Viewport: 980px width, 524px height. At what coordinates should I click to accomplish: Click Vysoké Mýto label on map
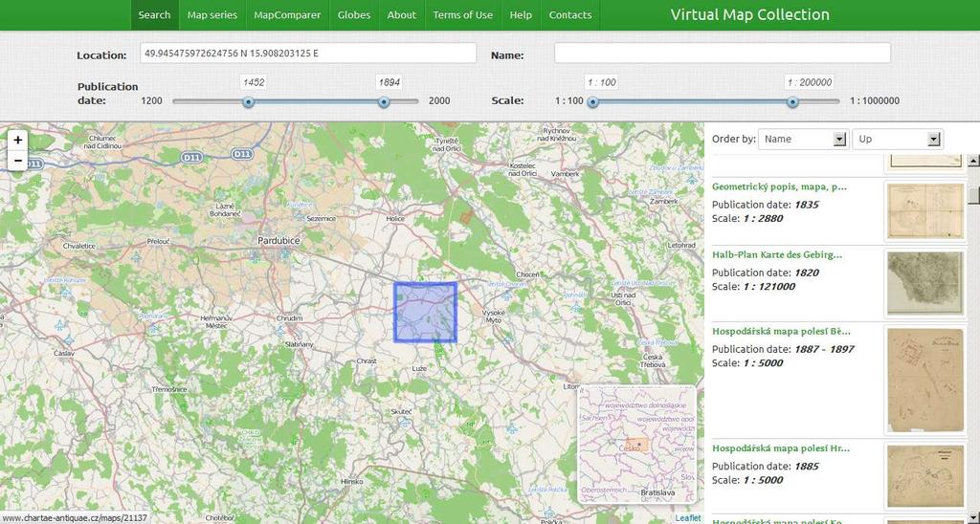point(495,316)
